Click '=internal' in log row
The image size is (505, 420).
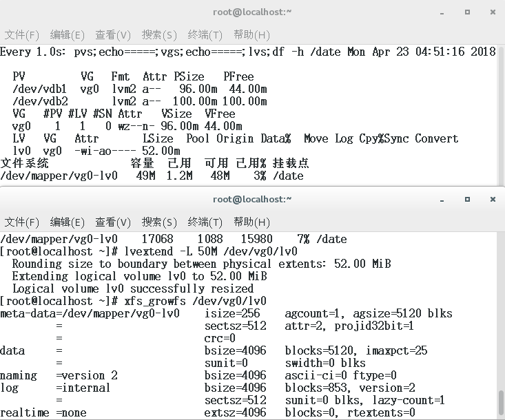click(83, 388)
